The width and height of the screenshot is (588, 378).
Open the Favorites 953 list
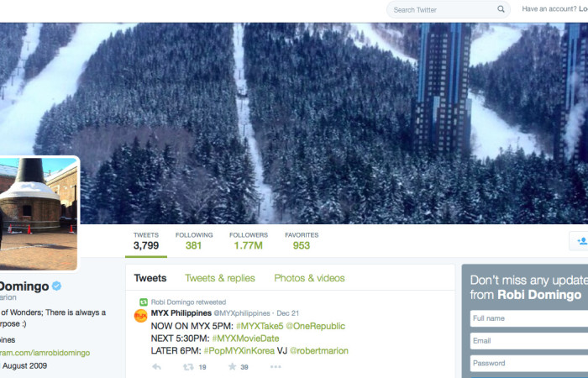tap(302, 241)
